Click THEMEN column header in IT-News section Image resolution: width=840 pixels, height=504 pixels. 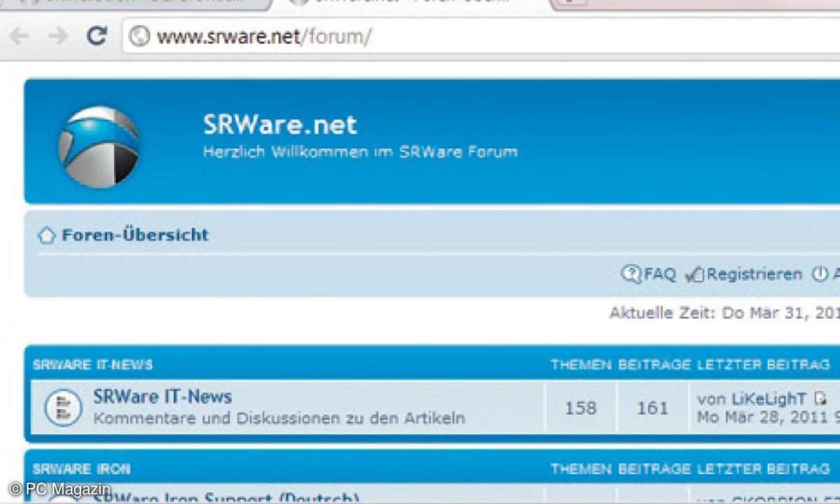581,365
